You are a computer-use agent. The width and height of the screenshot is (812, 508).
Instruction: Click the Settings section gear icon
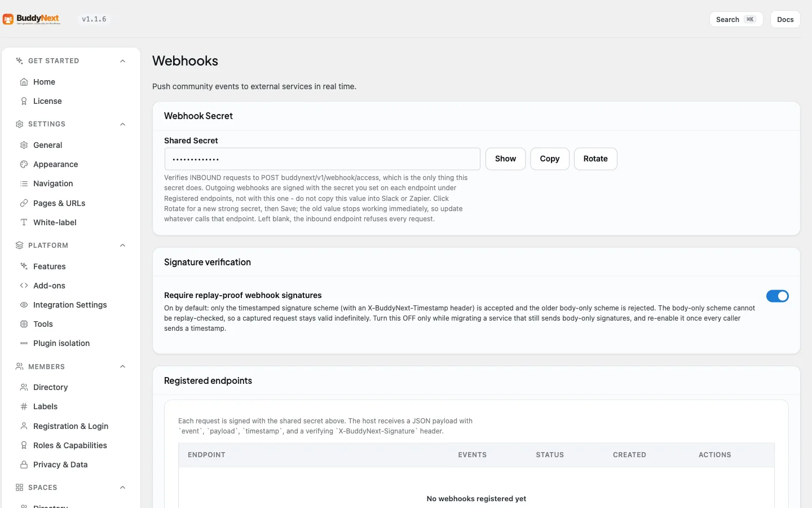point(19,124)
